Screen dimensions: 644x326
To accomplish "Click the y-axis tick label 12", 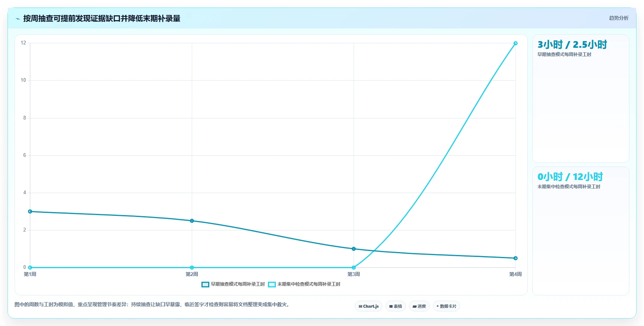I will click(23, 43).
